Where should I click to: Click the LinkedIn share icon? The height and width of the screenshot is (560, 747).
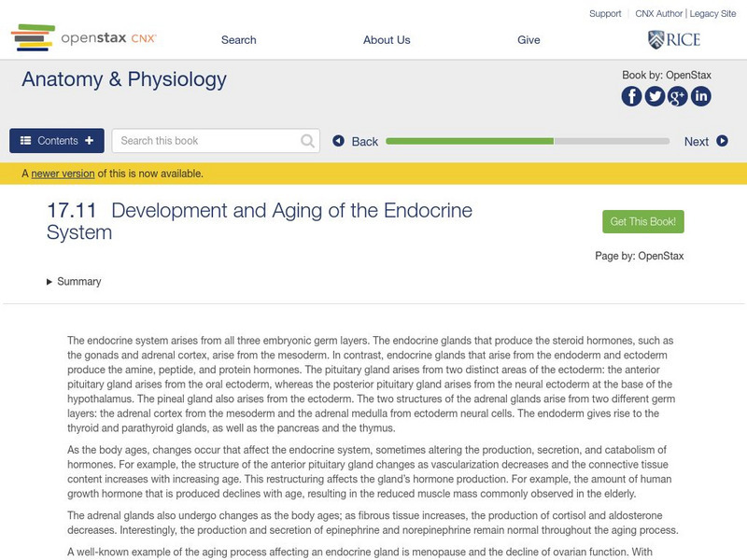point(700,96)
